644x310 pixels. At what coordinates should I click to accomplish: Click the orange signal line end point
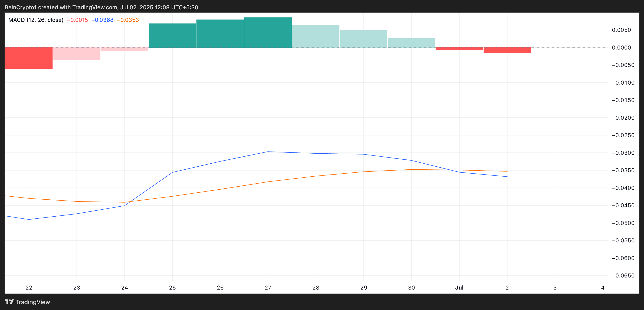coord(507,171)
